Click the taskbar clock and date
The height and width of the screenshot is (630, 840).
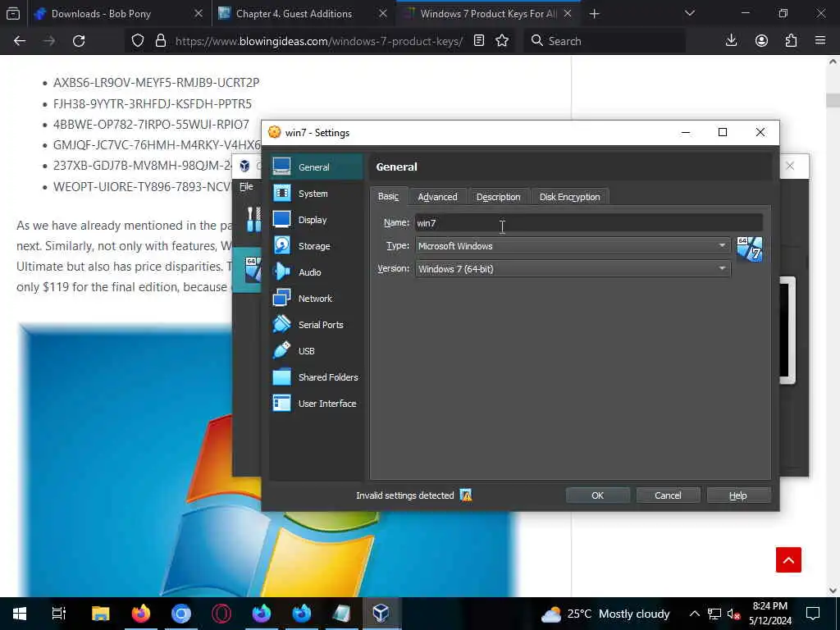[x=769, y=614]
